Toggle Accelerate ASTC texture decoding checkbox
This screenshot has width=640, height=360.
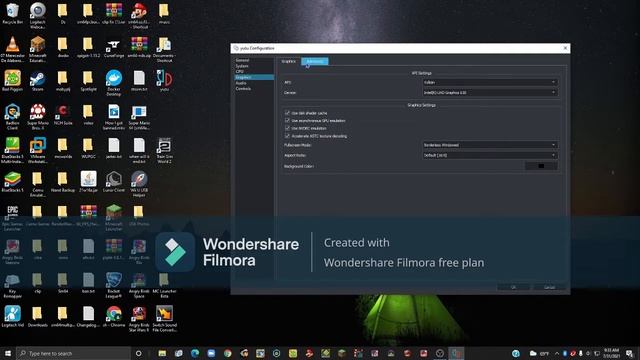pos(287,136)
